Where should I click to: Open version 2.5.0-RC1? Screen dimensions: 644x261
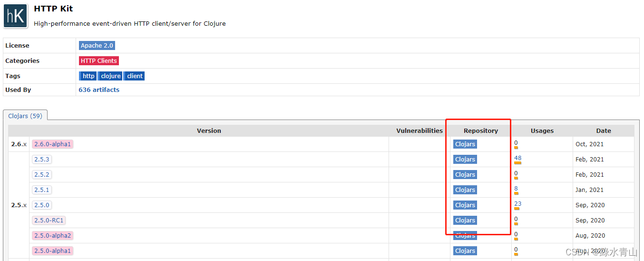pyautogui.click(x=49, y=221)
